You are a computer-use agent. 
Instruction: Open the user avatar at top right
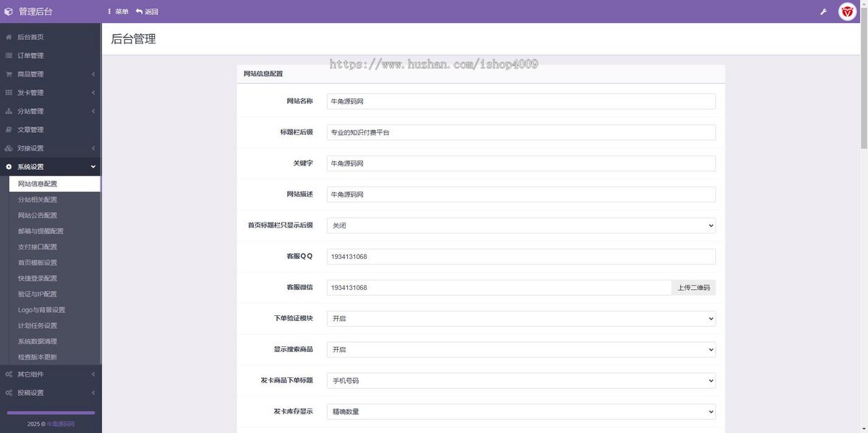click(x=847, y=12)
